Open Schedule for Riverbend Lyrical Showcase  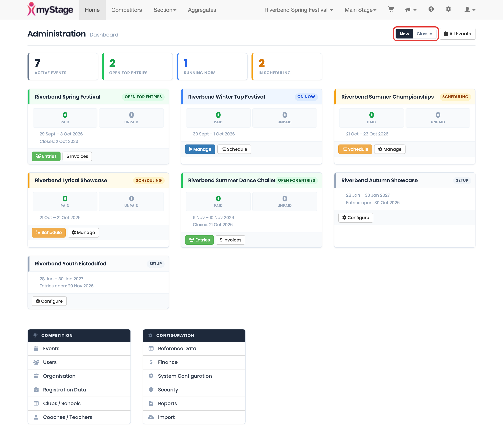click(49, 233)
